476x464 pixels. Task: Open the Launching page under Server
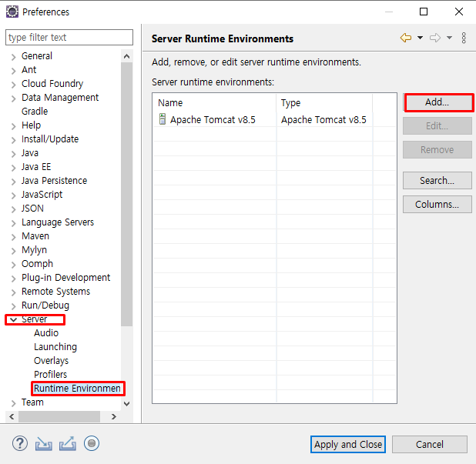click(55, 347)
